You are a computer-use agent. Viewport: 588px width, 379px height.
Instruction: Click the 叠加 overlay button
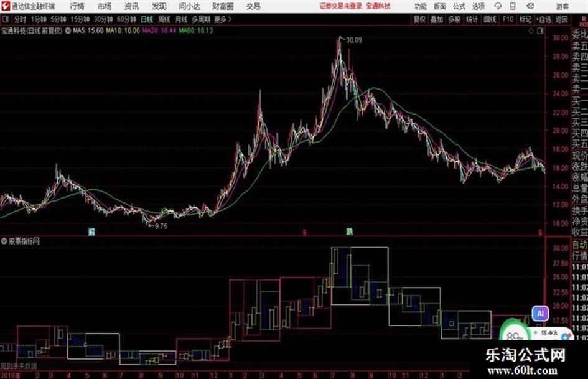point(437,19)
